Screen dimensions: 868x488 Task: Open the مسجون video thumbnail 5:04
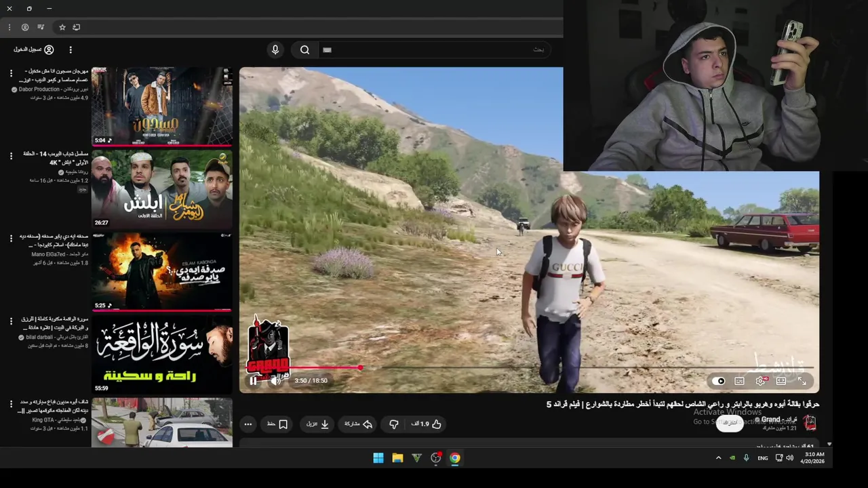tap(162, 106)
